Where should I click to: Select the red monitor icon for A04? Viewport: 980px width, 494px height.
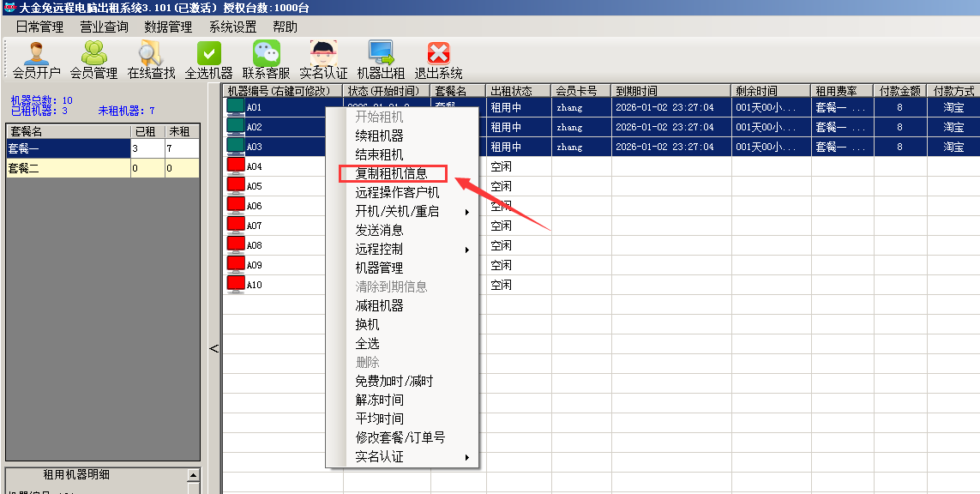point(236,166)
